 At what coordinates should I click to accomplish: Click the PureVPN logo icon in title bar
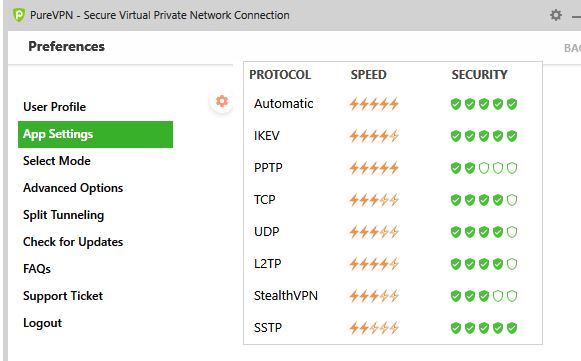19,15
